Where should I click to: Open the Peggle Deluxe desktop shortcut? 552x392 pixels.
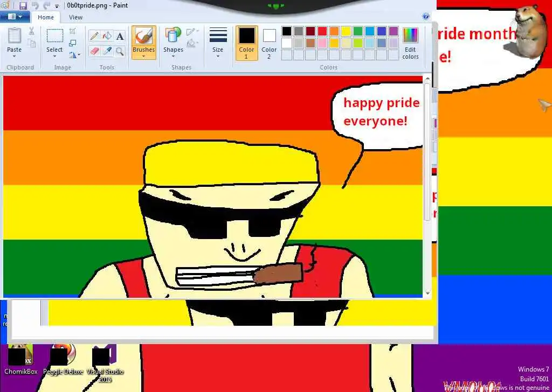coord(63,359)
